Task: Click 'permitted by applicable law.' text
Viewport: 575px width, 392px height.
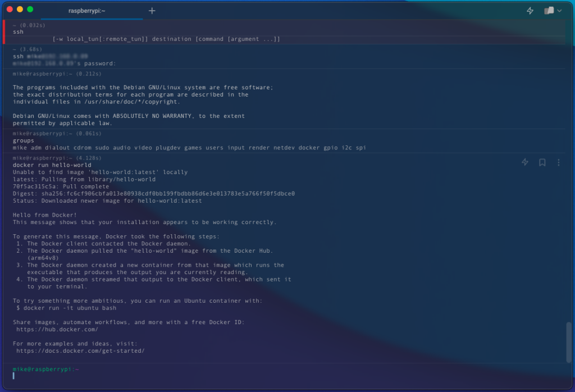Action: (62, 123)
